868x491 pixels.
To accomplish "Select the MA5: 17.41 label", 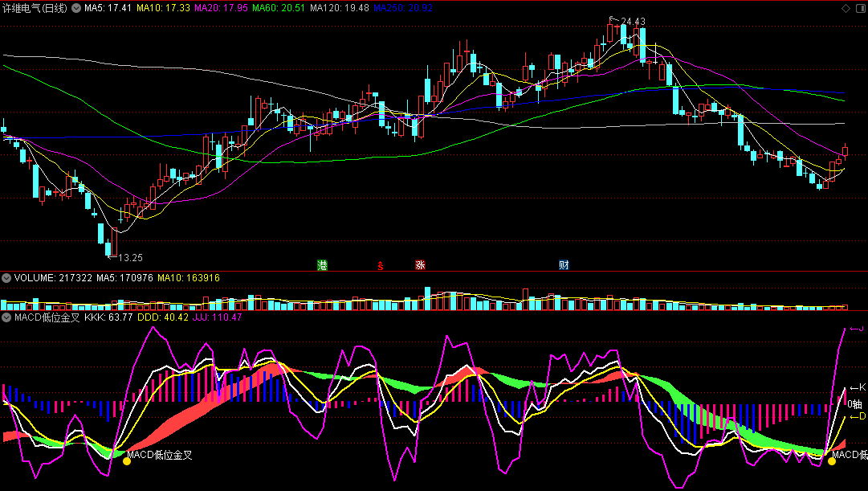I will point(108,8).
